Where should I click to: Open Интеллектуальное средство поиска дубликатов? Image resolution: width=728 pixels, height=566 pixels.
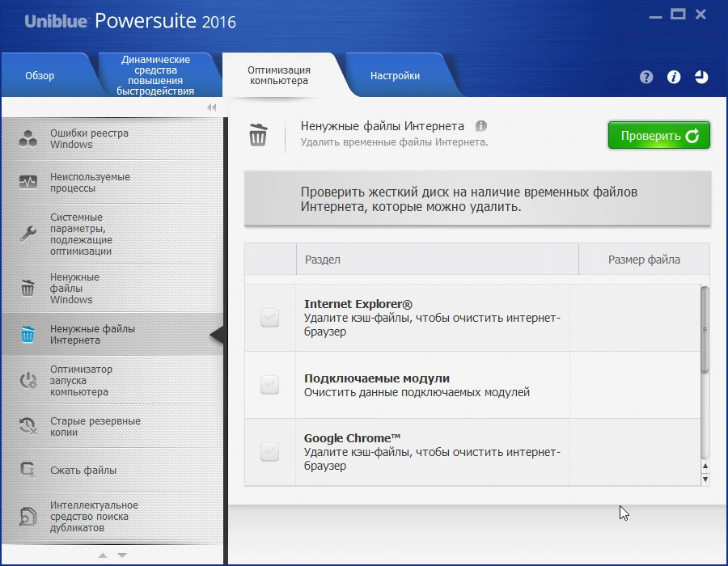click(112, 517)
